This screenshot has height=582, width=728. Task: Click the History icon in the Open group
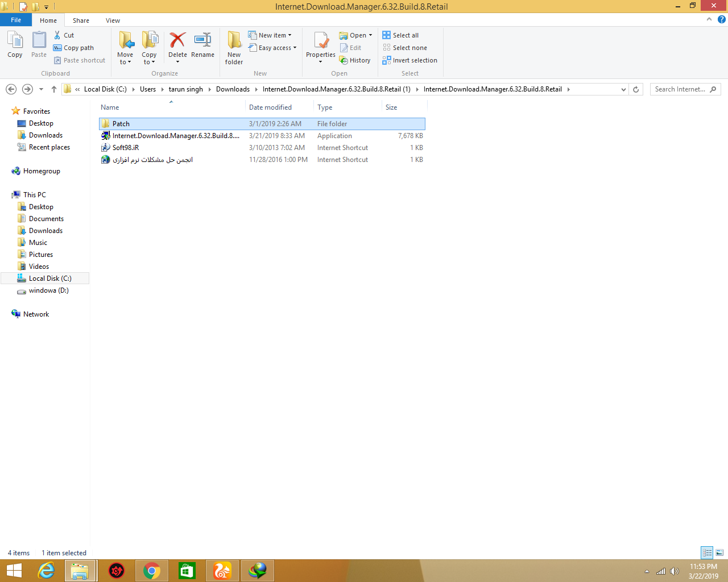[344, 60]
